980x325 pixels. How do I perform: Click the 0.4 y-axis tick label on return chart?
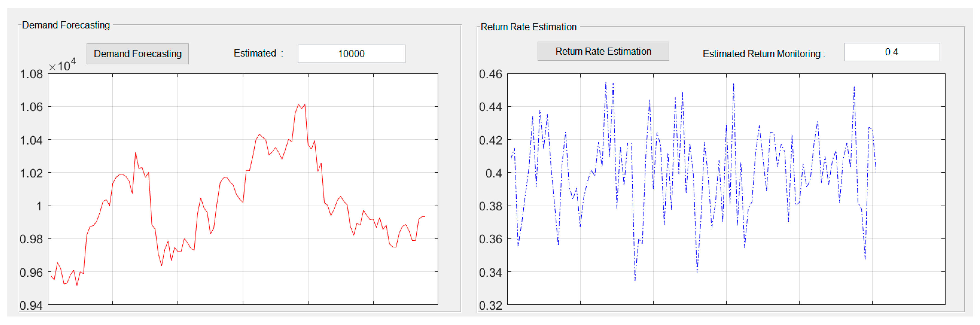tap(493, 173)
